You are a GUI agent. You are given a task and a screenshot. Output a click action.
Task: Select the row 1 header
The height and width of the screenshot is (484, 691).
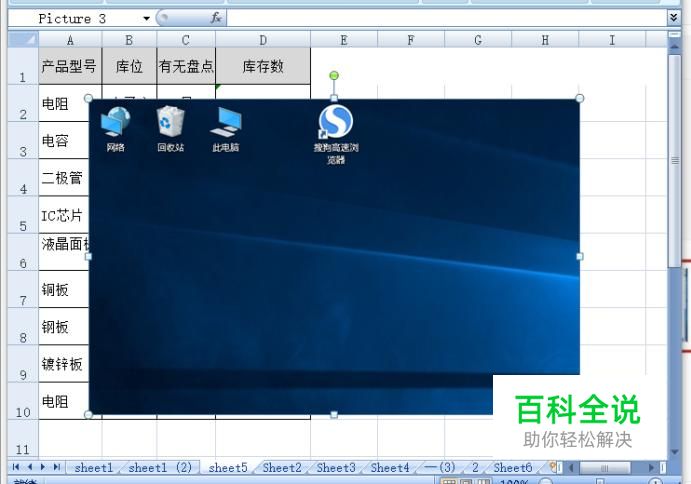pyautogui.click(x=23, y=66)
